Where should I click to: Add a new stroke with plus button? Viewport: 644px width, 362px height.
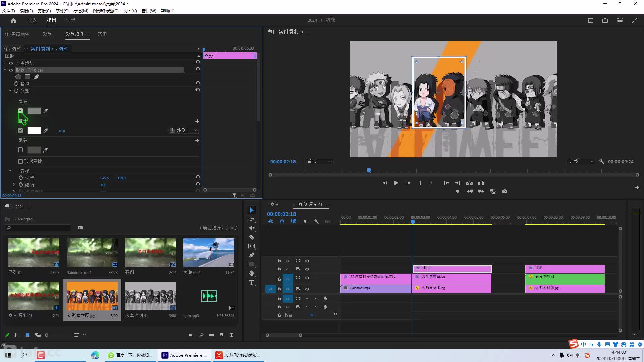197,121
